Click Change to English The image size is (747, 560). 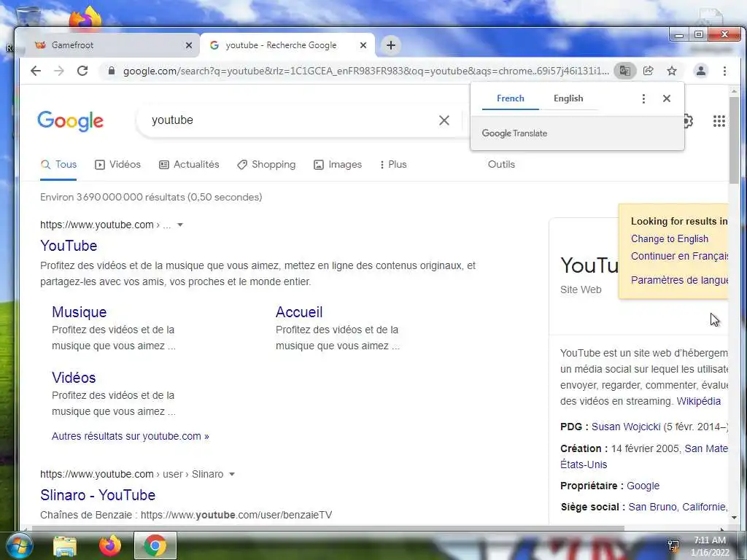tap(670, 238)
